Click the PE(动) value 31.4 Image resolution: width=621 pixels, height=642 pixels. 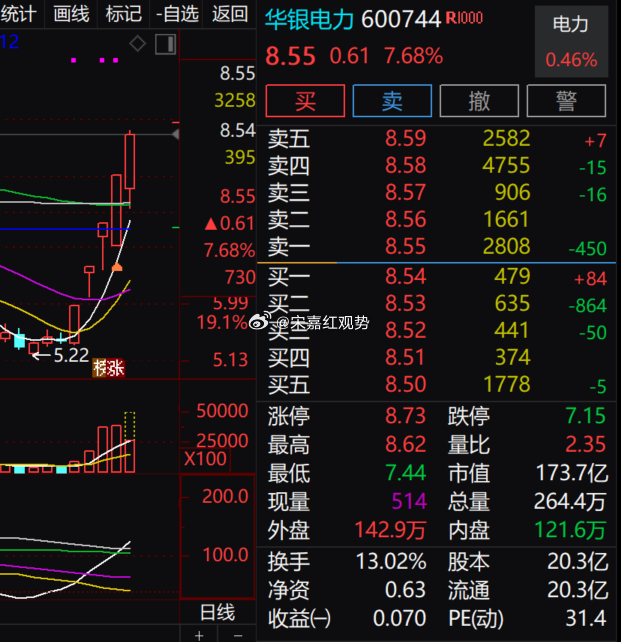[586, 618]
